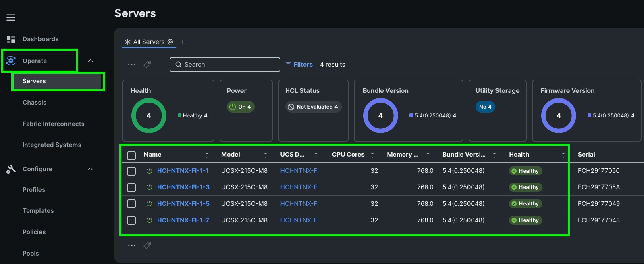Screen dimensions: 644x264
Task: Toggle the select-all servers checkbox
Action: coord(131,155)
